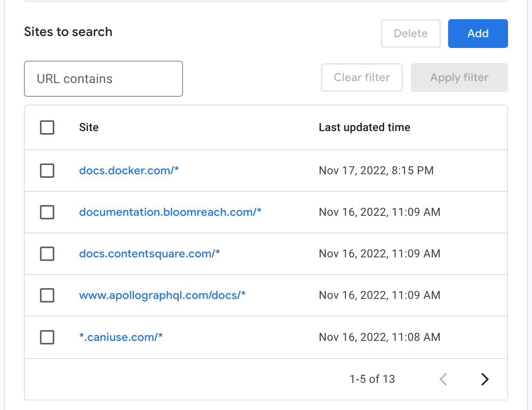Click Clear filter button

pyautogui.click(x=362, y=78)
